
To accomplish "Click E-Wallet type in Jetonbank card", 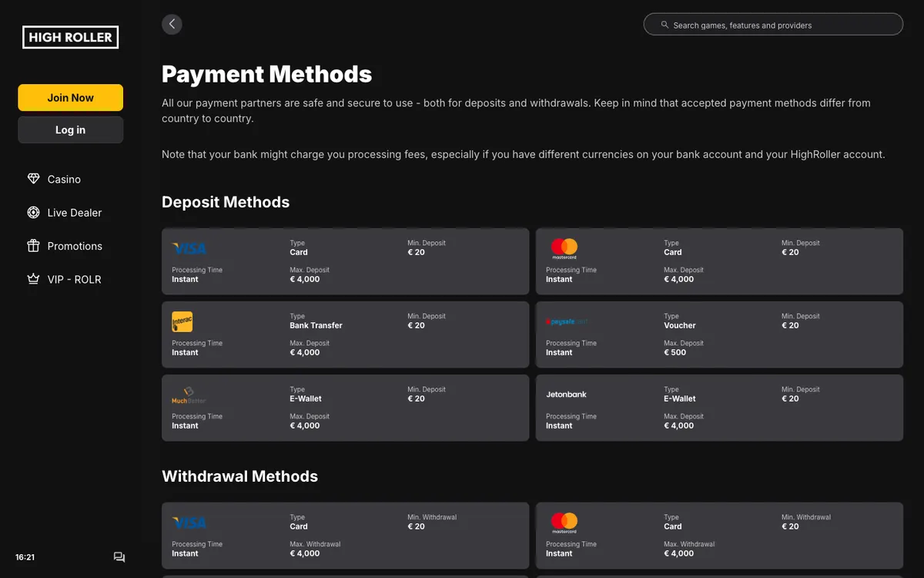I will [x=680, y=398].
